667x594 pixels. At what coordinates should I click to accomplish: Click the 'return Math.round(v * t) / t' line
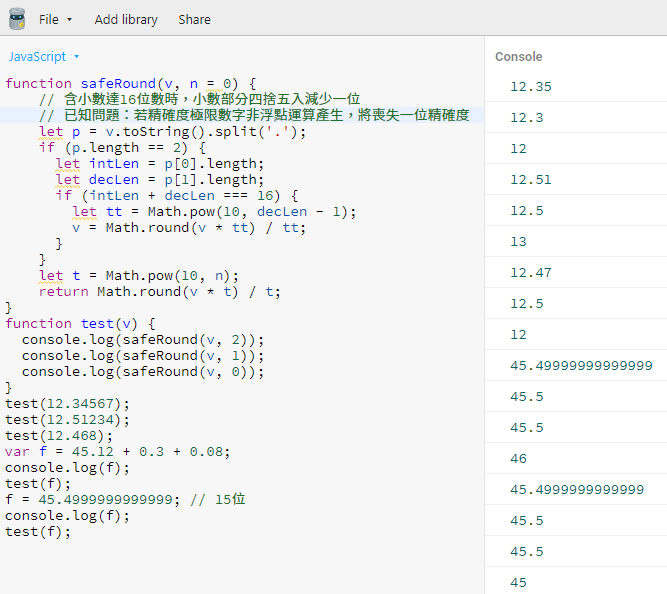pyautogui.click(x=160, y=291)
